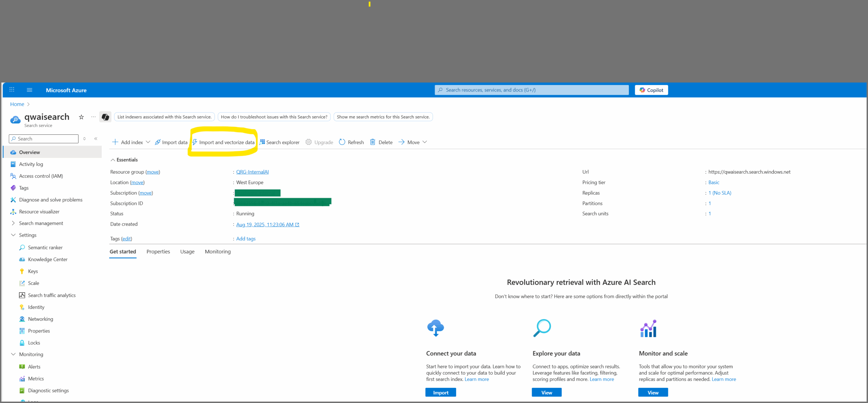Open the apps waffle grid icon
Image resolution: width=868 pixels, height=403 pixels.
coord(12,90)
